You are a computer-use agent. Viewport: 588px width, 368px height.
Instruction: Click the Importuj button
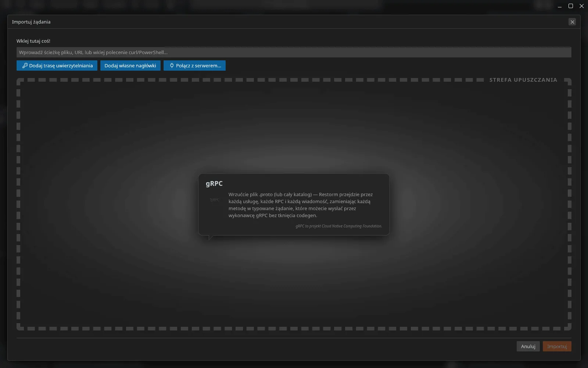tap(557, 346)
